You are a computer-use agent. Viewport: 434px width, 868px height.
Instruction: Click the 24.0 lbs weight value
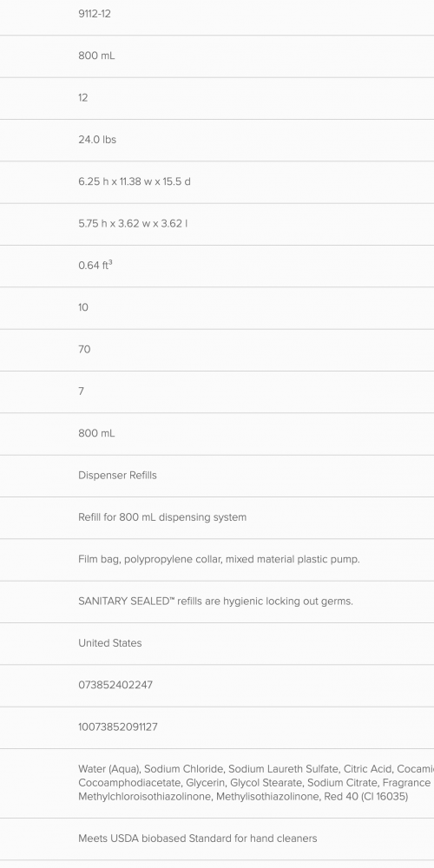tap(97, 140)
